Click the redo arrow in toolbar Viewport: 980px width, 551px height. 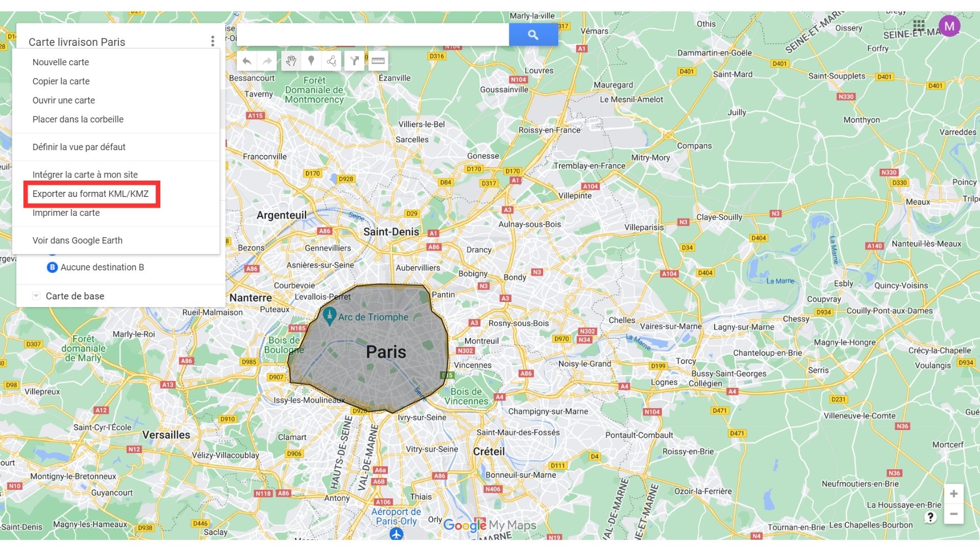[x=267, y=61]
